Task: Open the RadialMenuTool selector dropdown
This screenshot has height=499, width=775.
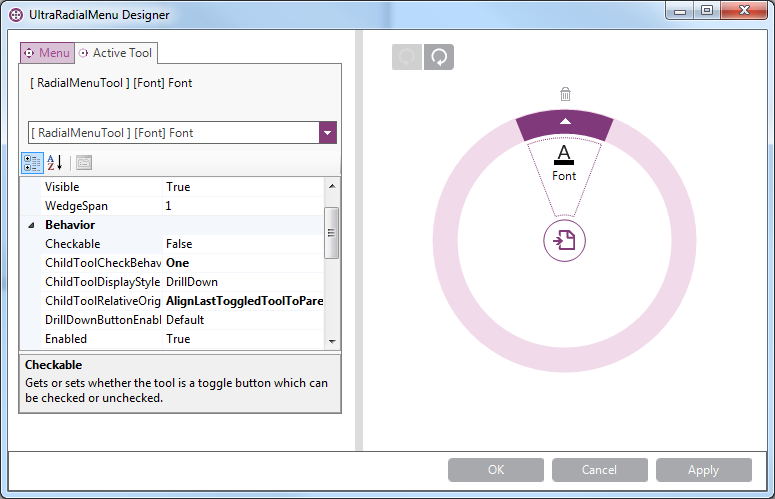Action: (327, 133)
